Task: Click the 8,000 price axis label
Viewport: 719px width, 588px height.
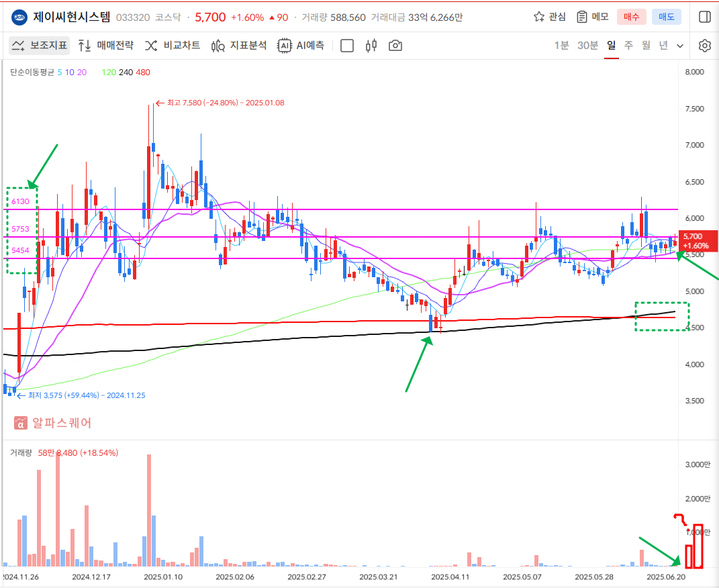Action: coord(694,72)
